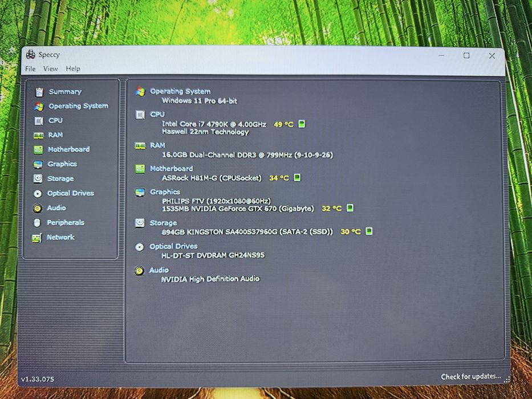Click the green temperature indicator beside 32 °C
Image resolution: width=532 pixels, height=399 pixels.
350,207
